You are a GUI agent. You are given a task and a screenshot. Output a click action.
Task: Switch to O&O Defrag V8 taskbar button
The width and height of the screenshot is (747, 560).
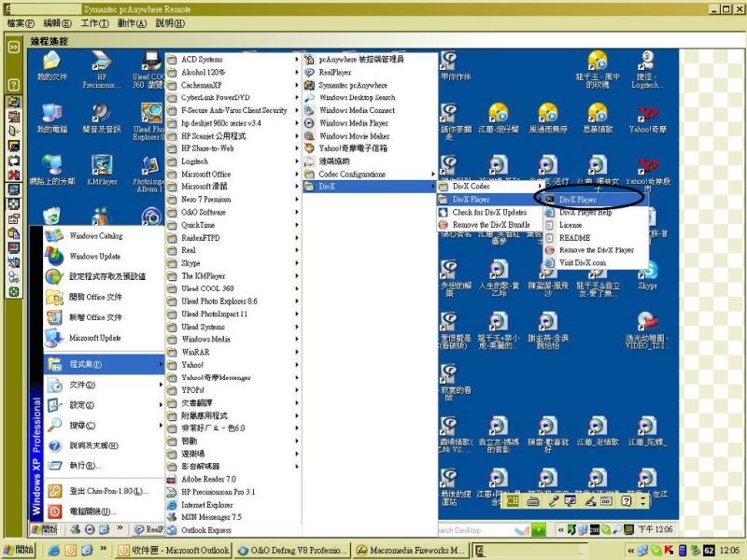point(292,551)
